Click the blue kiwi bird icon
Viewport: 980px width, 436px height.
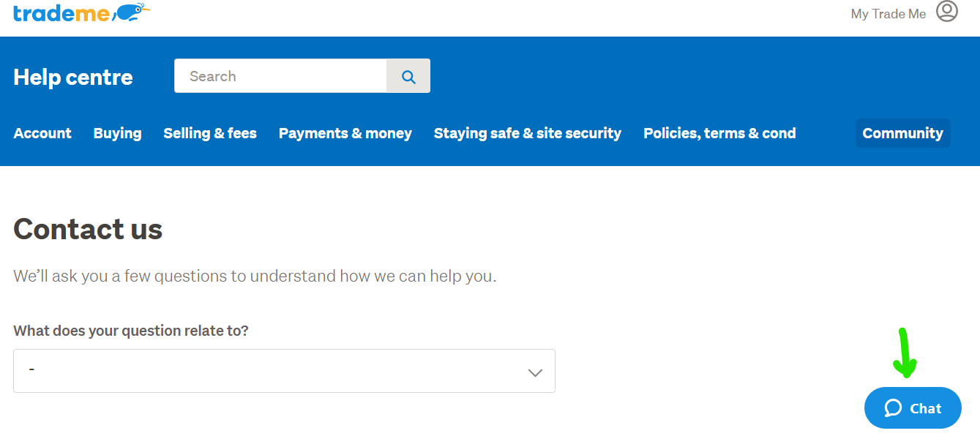click(131, 12)
